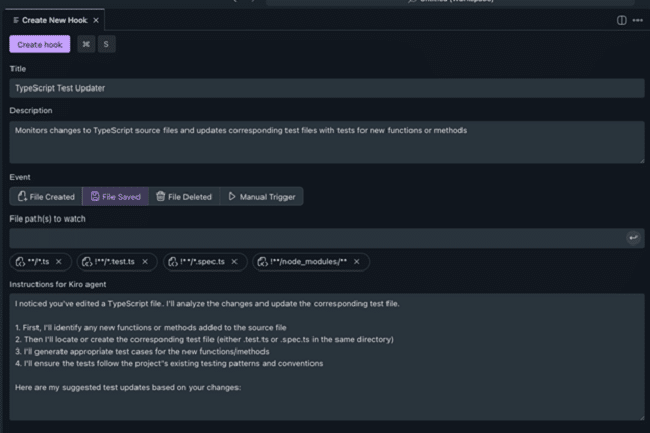The width and height of the screenshot is (650, 433).
Task: Click into Instructions for Kiro agent textarea
Action: pos(327,357)
